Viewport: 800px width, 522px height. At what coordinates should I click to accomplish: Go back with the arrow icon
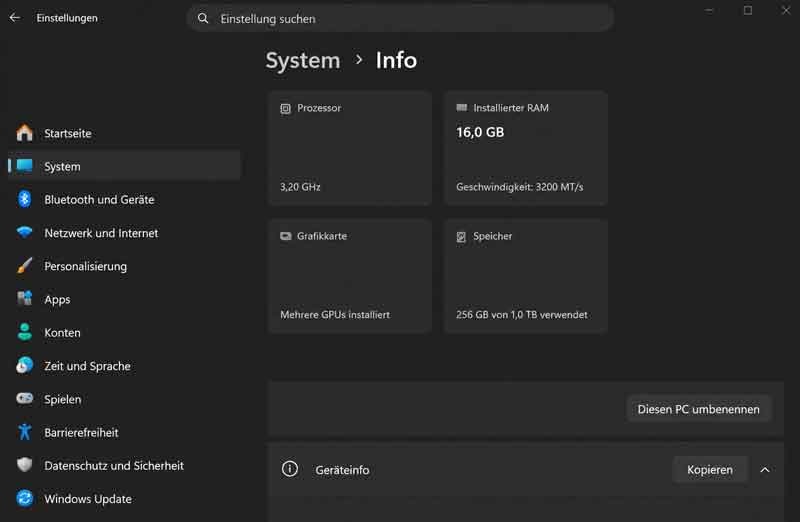click(x=15, y=18)
